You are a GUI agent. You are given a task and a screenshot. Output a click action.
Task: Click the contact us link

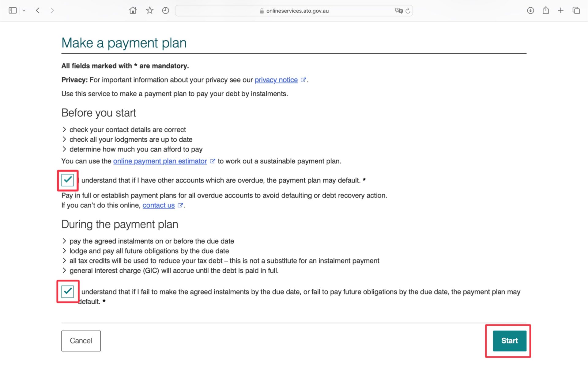(x=158, y=205)
